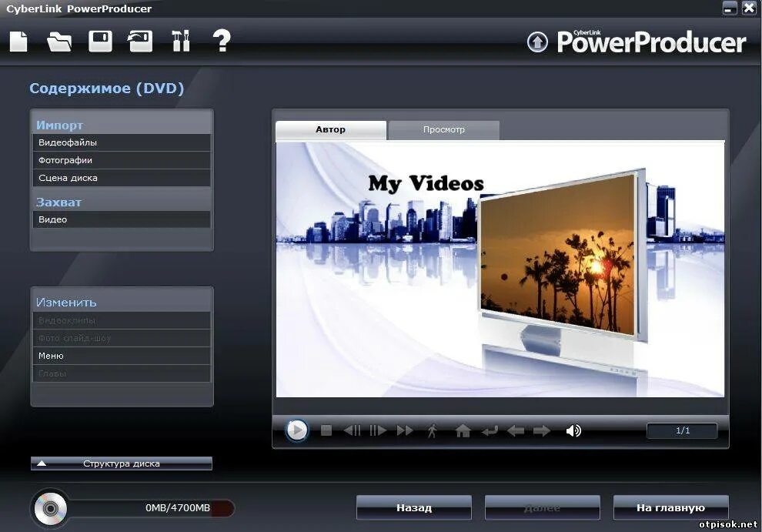The height and width of the screenshot is (532, 762).
Task: Click the greyed-out Главы entry
Action: click(122, 373)
